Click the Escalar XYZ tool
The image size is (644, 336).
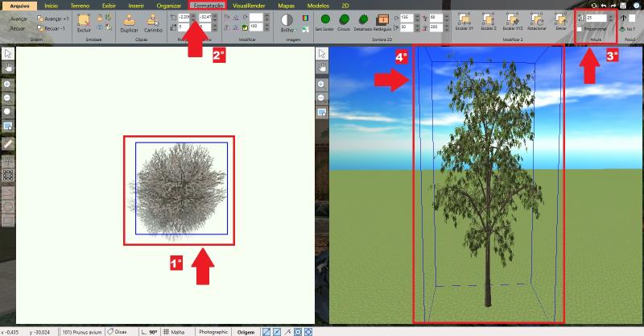[x=513, y=18]
